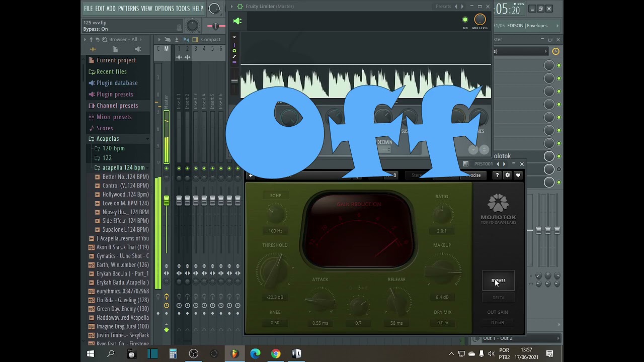
Task: Open Molotok help question mark
Action: [x=497, y=175]
